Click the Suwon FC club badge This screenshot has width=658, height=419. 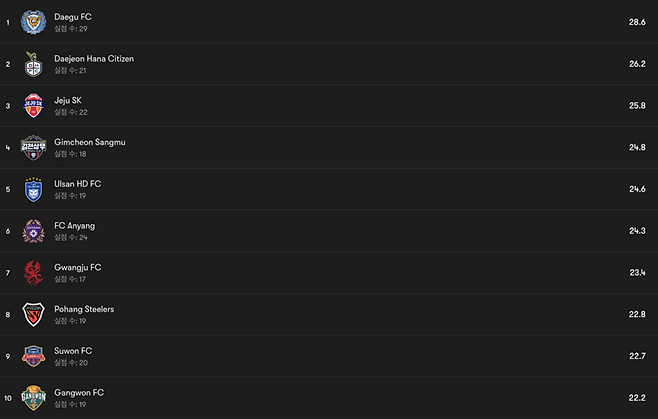[x=33, y=356]
